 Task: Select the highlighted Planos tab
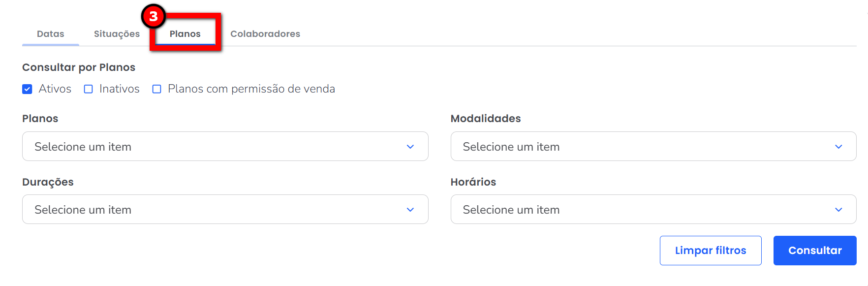click(185, 34)
